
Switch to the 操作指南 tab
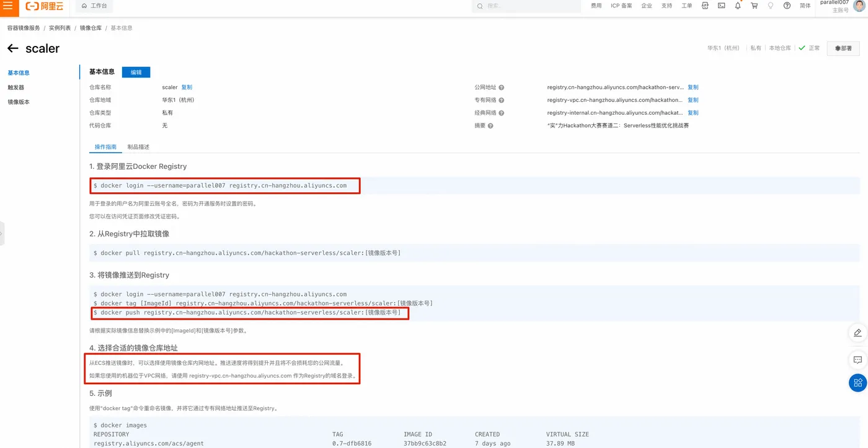pos(105,147)
